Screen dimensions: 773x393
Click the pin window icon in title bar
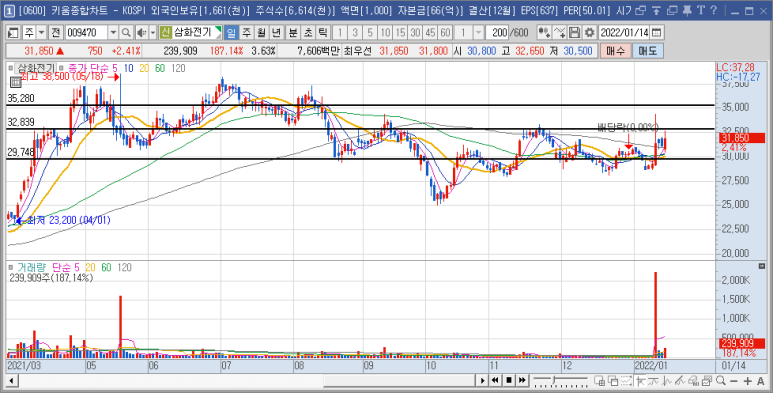(x=687, y=10)
